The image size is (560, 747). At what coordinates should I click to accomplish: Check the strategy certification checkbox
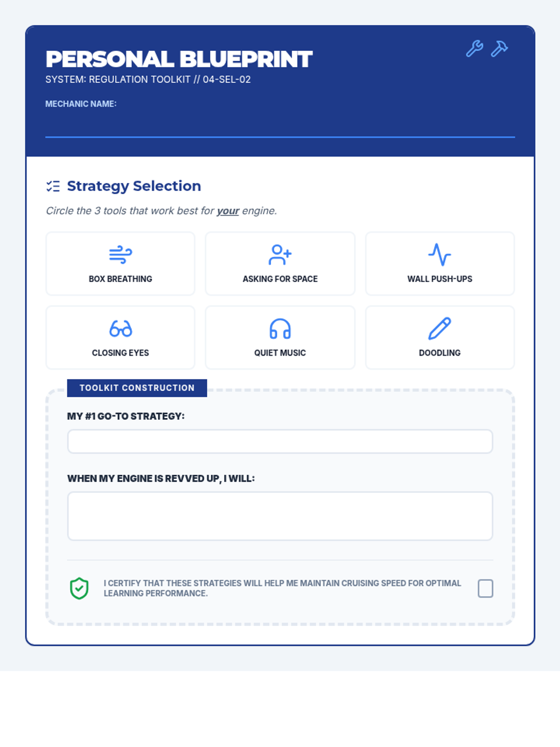click(485, 588)
